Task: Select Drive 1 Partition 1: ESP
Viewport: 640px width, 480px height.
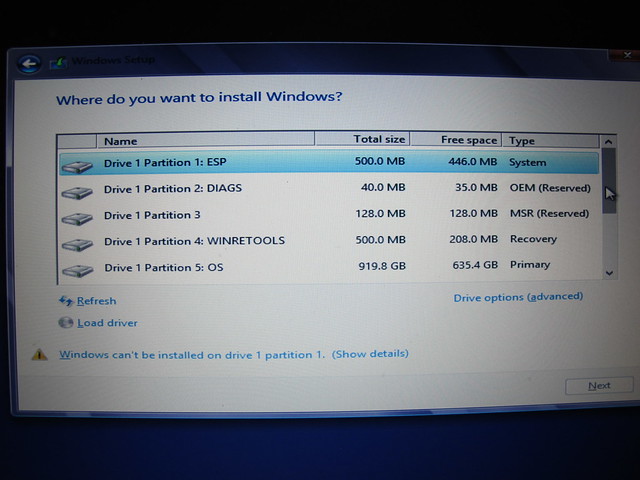Action: [x=329, y=162]
